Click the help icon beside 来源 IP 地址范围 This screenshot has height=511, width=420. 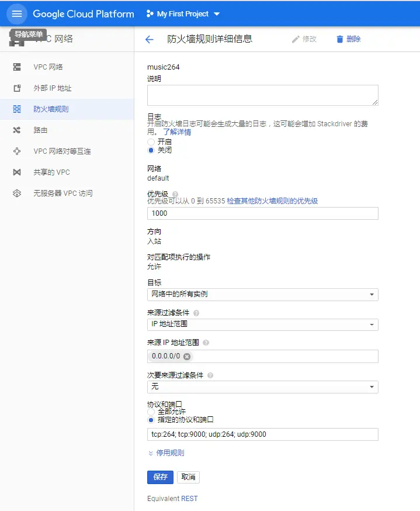click(206, 343)
